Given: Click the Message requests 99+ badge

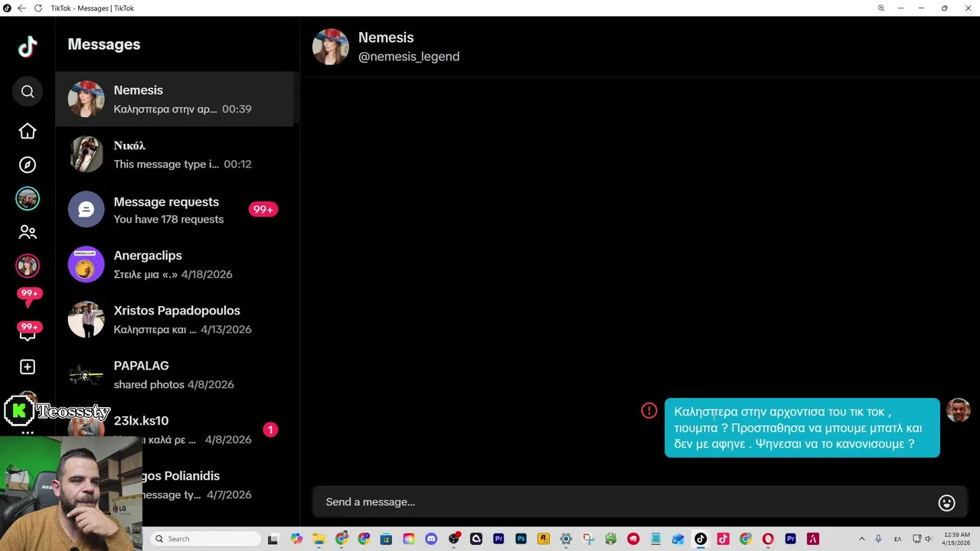Looking at the screenshot, I should coord(263,210).
